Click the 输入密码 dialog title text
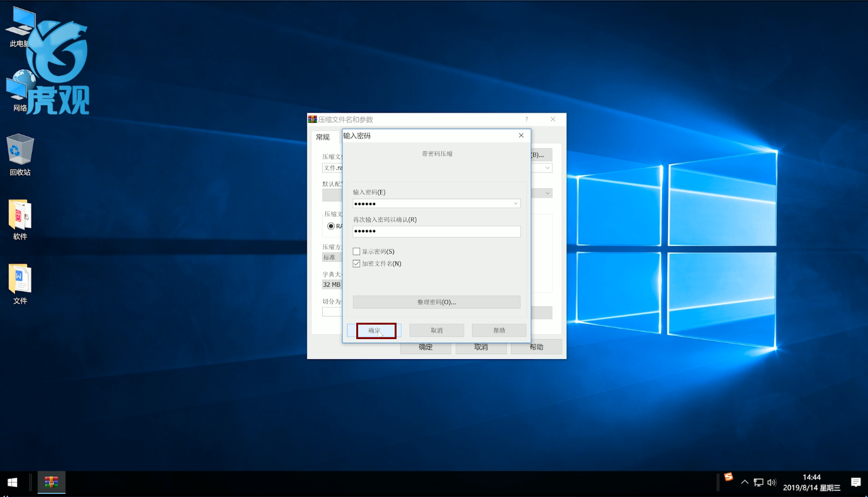The height and width of the screenshot is (497, 868). (357, 136)
